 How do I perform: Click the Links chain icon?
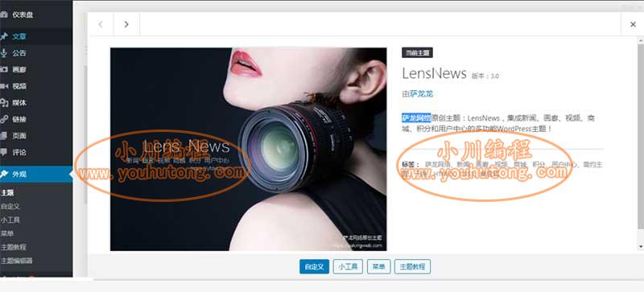(4, 119)
